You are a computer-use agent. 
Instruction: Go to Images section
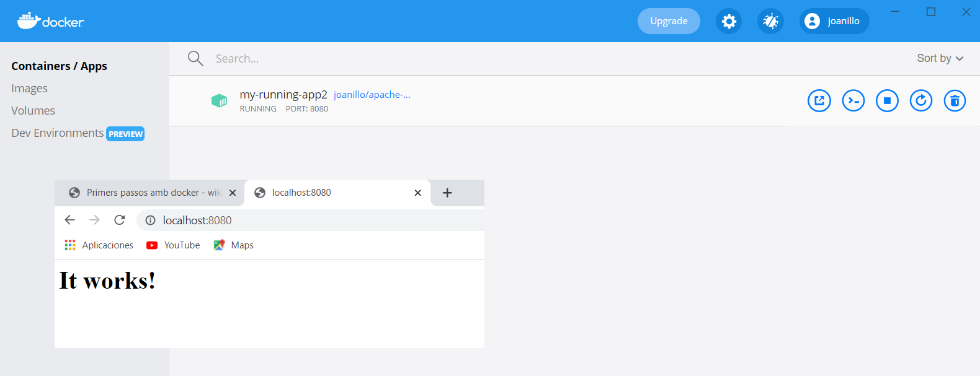[x=29, y=89]
